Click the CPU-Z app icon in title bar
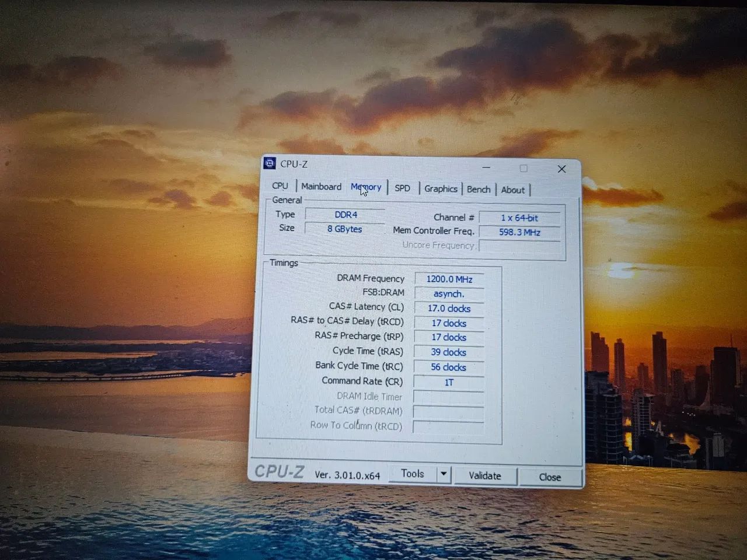 click(270, 163)
